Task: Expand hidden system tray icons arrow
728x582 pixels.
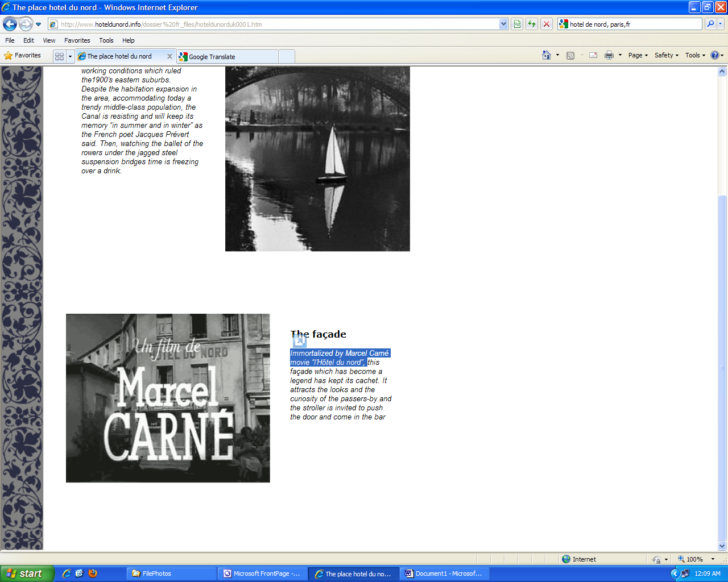Action: tap(675, 573)
